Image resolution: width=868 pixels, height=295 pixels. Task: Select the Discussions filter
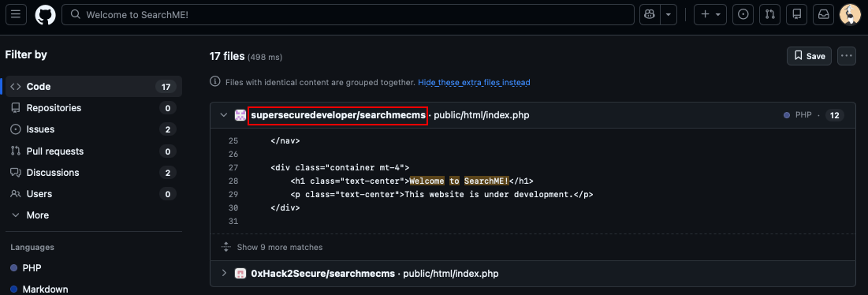(x=94, y=172)
